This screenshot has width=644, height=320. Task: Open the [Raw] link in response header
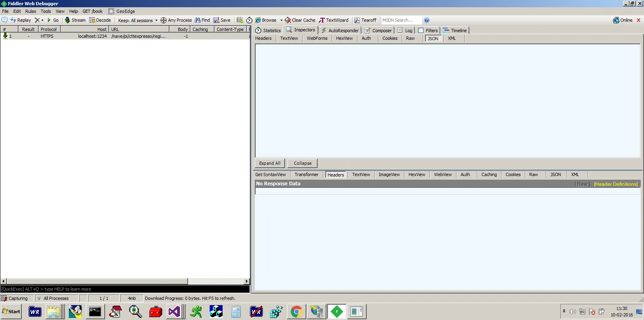click(x=582, y=184)
